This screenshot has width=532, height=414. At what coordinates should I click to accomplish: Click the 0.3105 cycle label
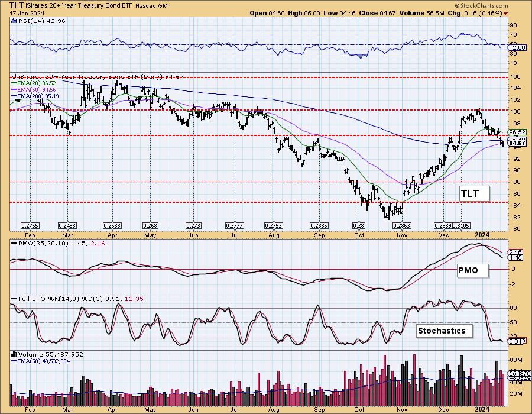pos(462,226)
